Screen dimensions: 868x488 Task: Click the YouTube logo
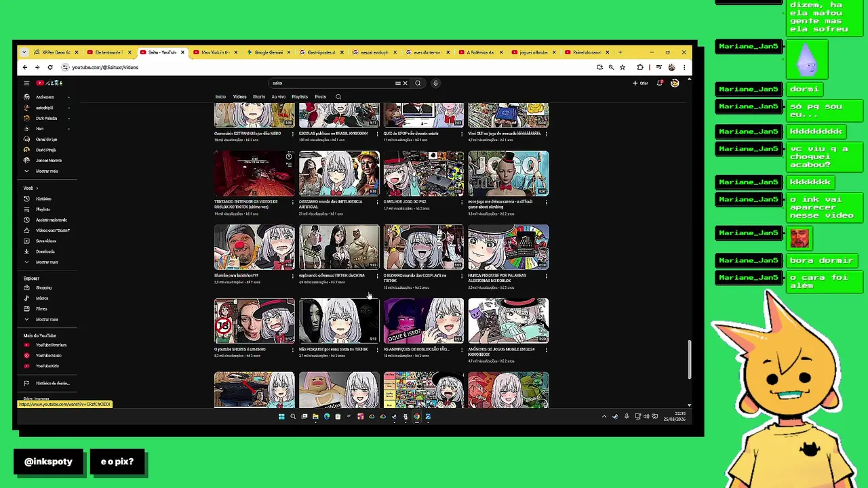pyautogui.click(x=50, y=83)
